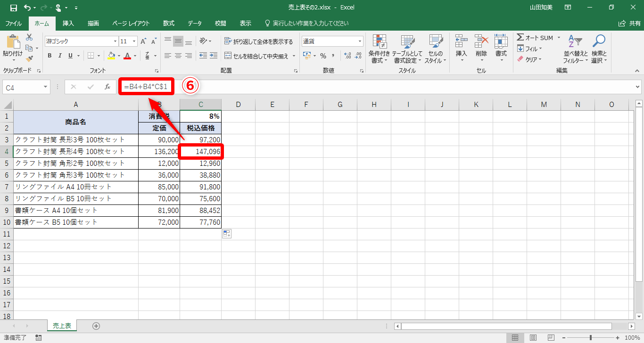Click the formula bar showing =B4+B4*C$1
The height and width of the screenshot is (343, 644).
tap(379, 87)
